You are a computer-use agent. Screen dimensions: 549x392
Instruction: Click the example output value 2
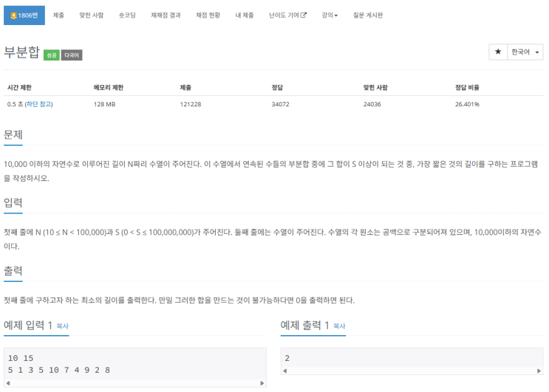click(x=287, y=358)
